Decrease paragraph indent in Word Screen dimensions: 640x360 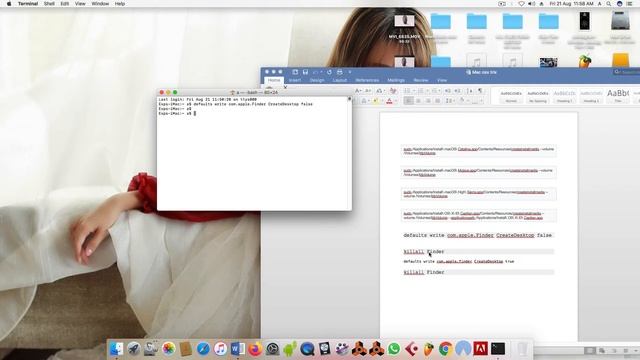448,91
